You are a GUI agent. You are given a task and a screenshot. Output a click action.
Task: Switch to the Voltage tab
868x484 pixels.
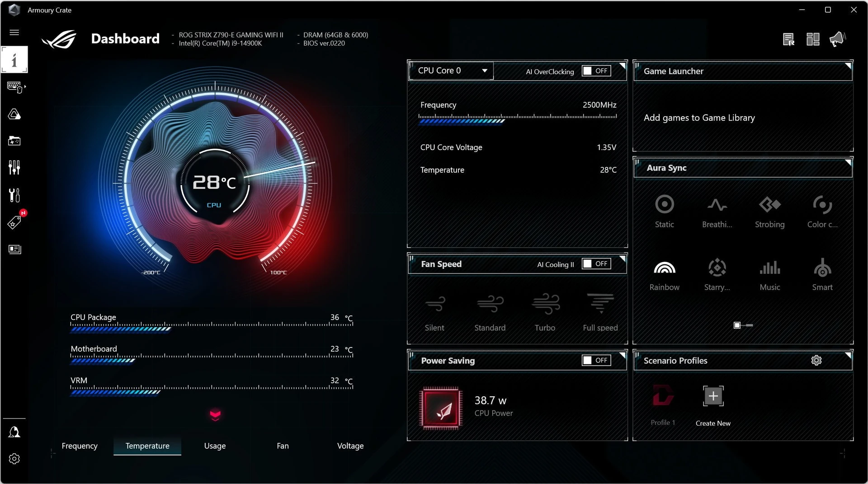coord(350,446)
